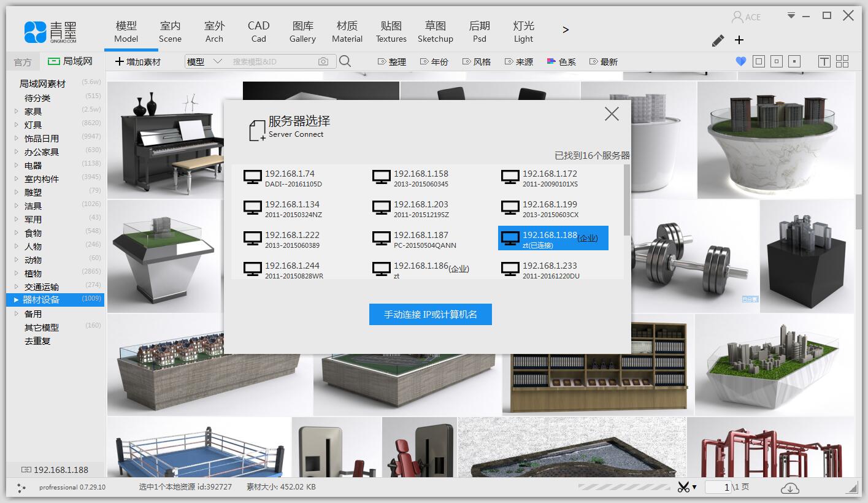Screen dimensions: 868x503
Task: Open the scissors dropdown arrow in status bar
Action: [x=694, y=488]
